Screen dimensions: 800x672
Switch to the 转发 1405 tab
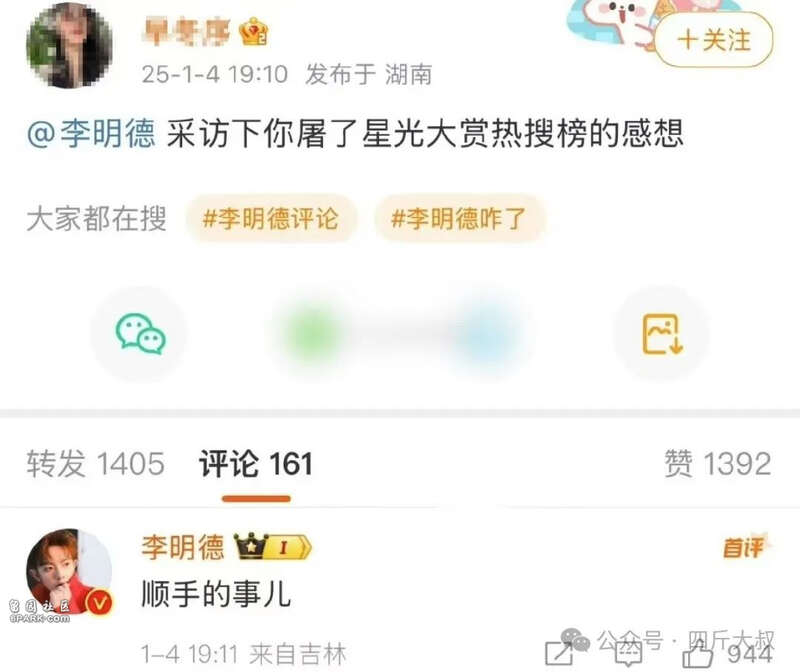(x=95, y=464)
